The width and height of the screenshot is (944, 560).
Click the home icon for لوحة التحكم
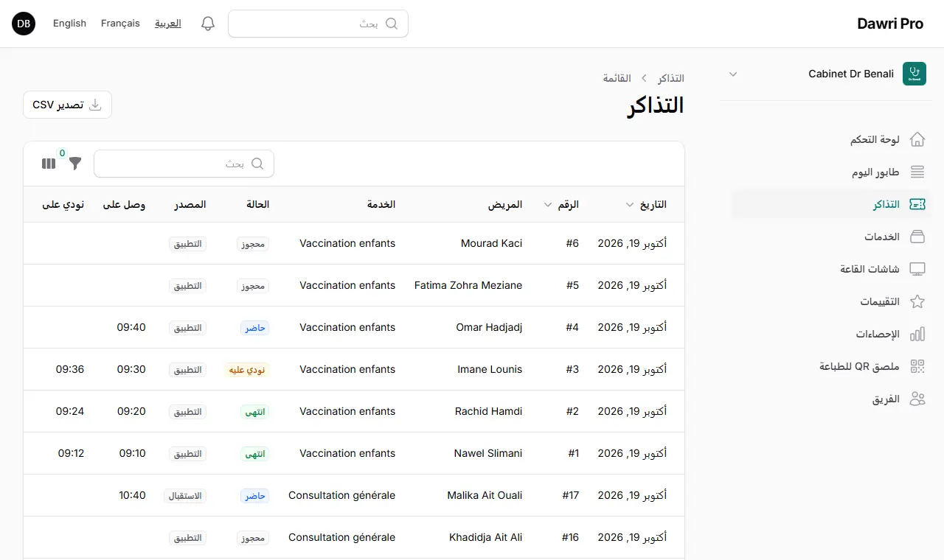pyautogui.click(x=917, y=139)
